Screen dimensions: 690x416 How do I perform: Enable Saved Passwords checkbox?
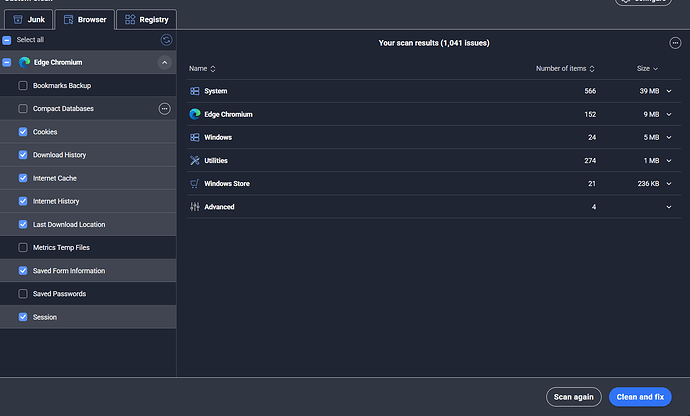pos(23,294)
